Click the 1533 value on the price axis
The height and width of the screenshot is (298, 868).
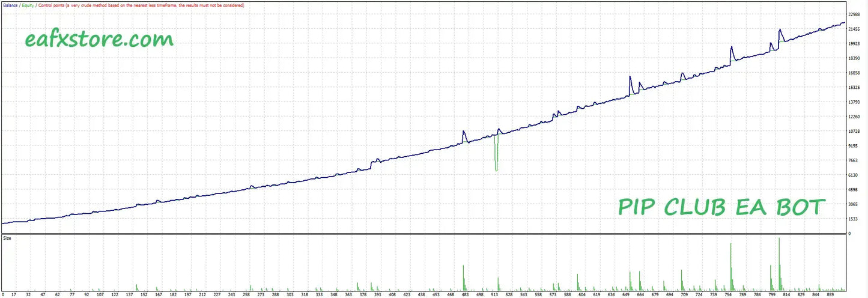(853, 219)
